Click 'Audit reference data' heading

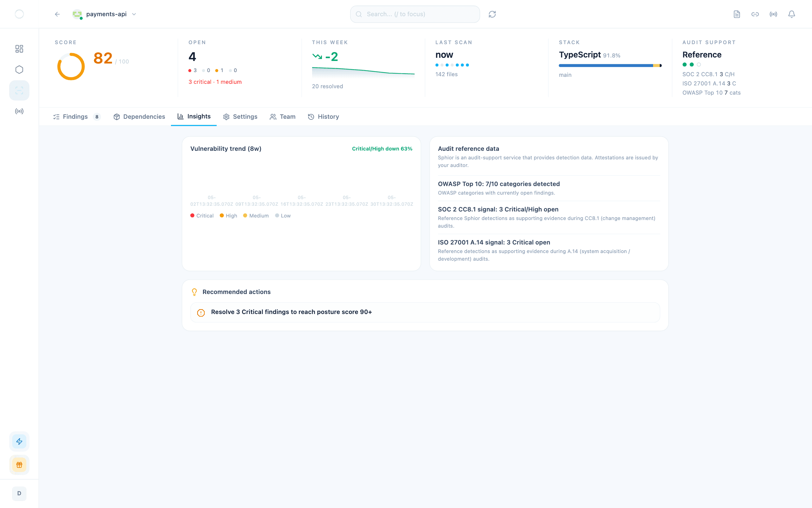pos(468,149)
